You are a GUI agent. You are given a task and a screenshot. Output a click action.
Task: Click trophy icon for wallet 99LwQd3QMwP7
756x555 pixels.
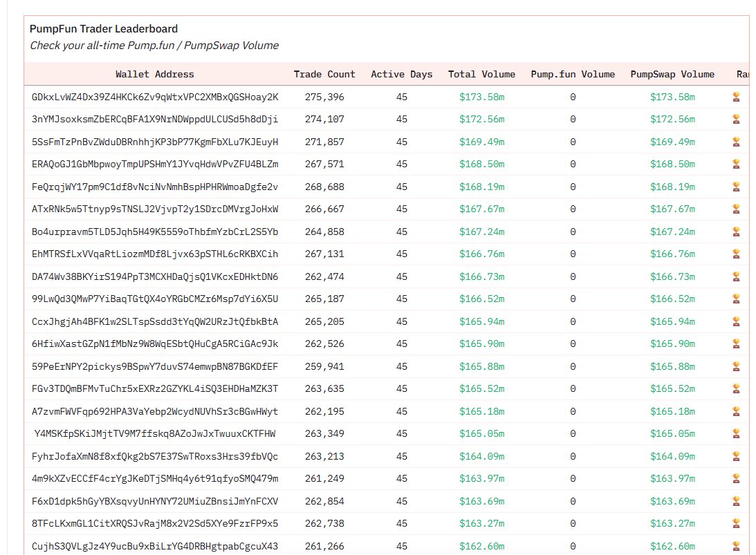[x=736, y=299]
